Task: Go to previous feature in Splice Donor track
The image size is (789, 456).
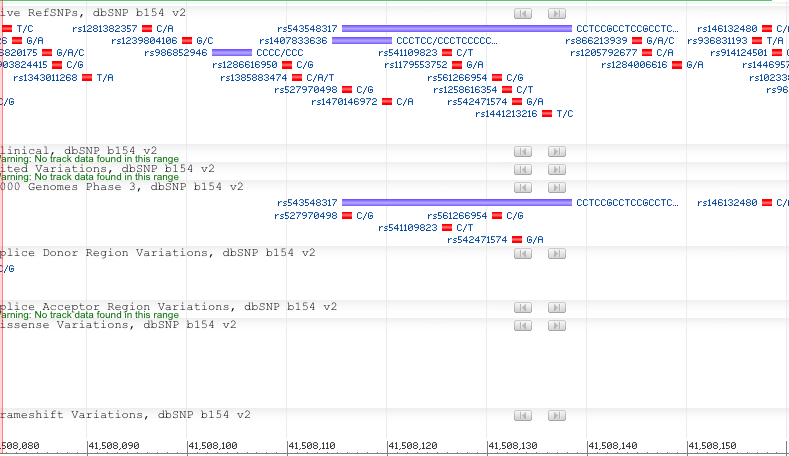Action: 523,254
